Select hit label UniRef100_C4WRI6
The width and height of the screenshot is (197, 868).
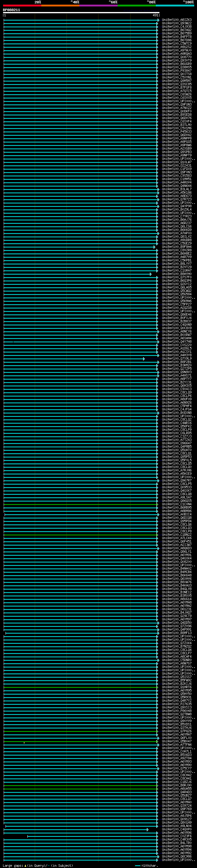[x=177, y=423]
